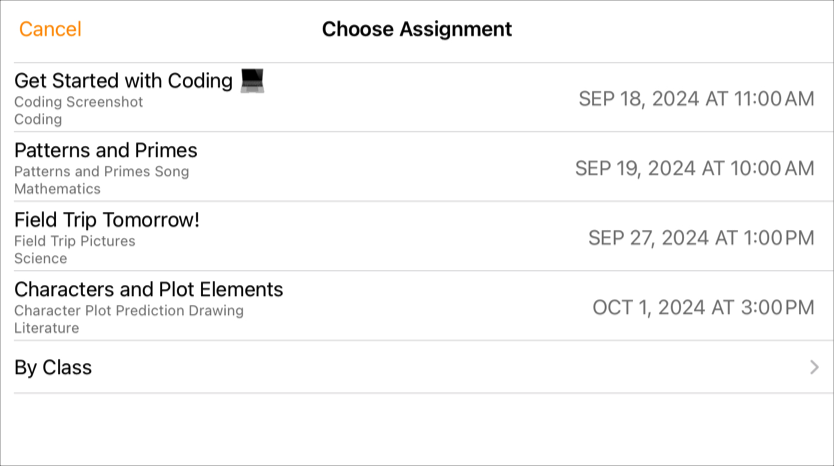Click the laptop emoji icon beside Coding title
Viewport: 834px width, 466px height.
250,80
